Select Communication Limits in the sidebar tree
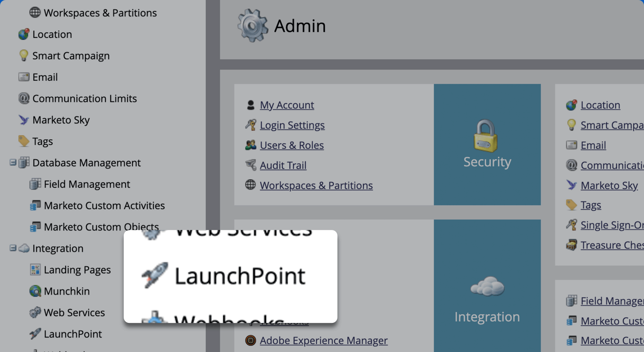The height and width of the screenshot is (352, 644). [84, 99]
